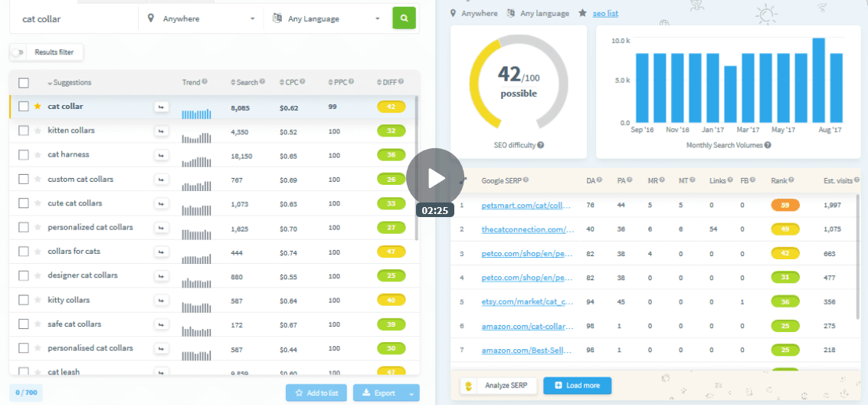868x405 pixels.
Task: Sort by Suggestions column
Action: (x=69, y=83)
